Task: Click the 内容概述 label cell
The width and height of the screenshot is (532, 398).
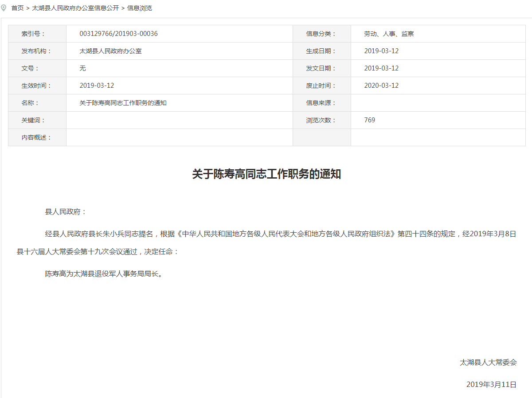Action: click(37, 137)
